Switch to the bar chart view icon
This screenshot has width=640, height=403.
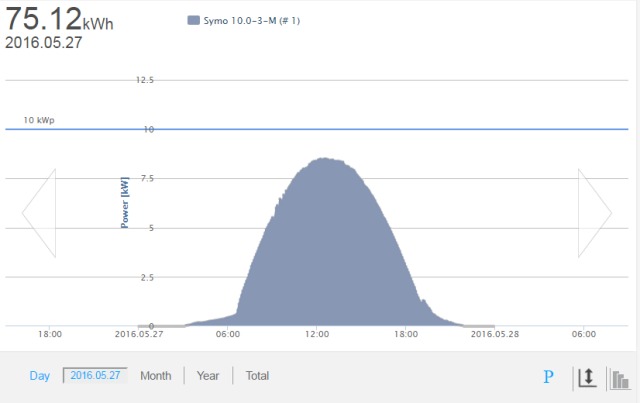(x=620, y=378)
